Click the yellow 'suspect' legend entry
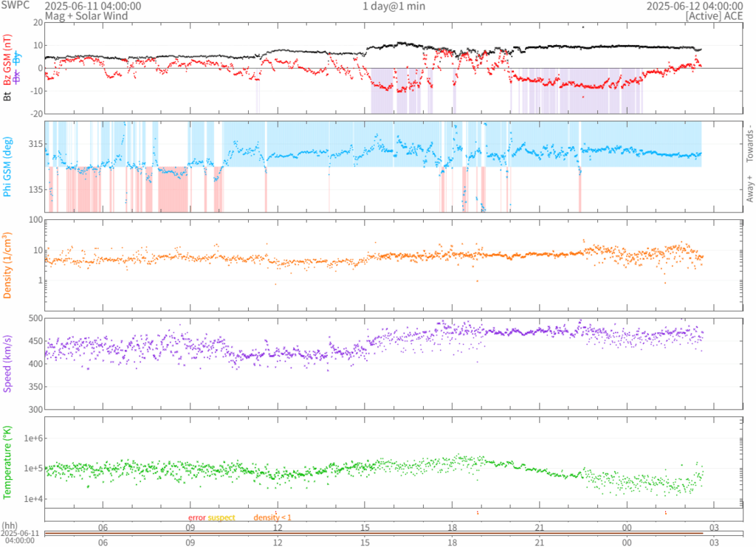The height and width of the screenshot is (547, 756). 221,517
